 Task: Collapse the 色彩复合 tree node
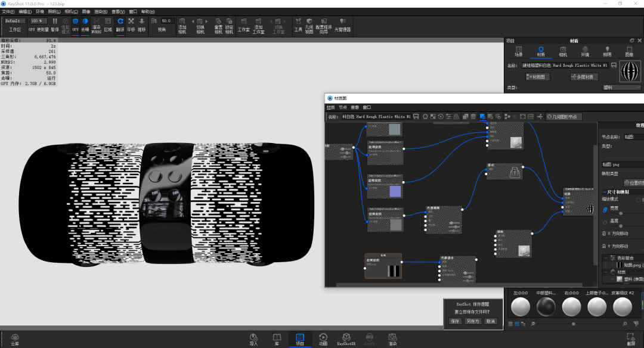(x=605, y=257)
